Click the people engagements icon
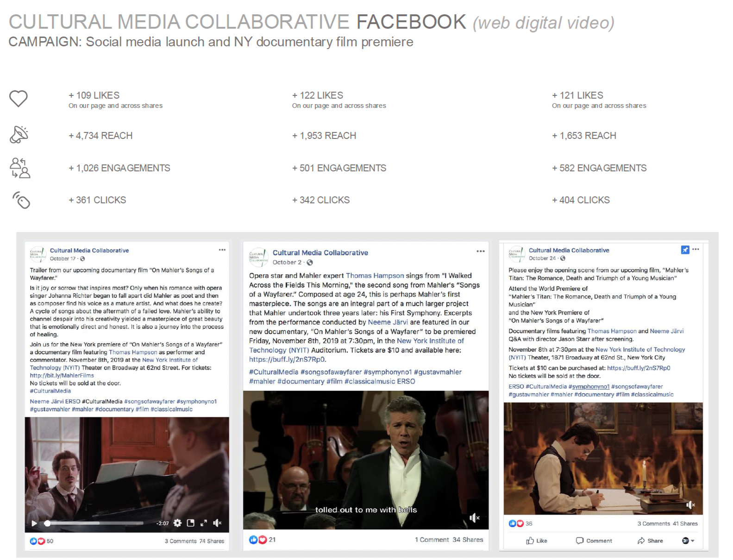Image resolution: width=733 pixels, height=560 pixels. 20,168
